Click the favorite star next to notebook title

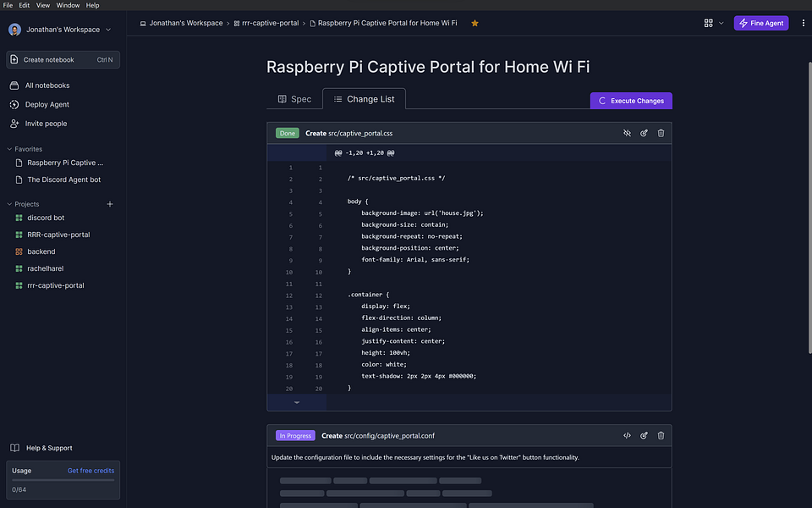(475, 23)
